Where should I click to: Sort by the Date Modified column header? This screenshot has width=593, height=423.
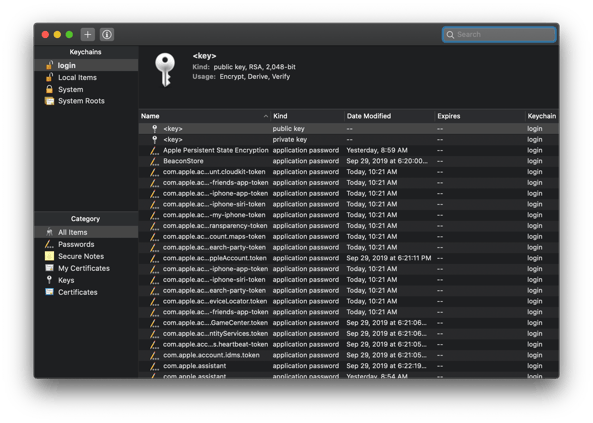[390, 116]
